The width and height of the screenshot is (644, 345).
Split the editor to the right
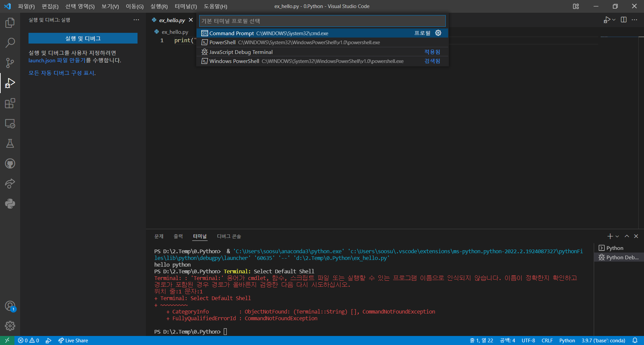click(624, 20)
